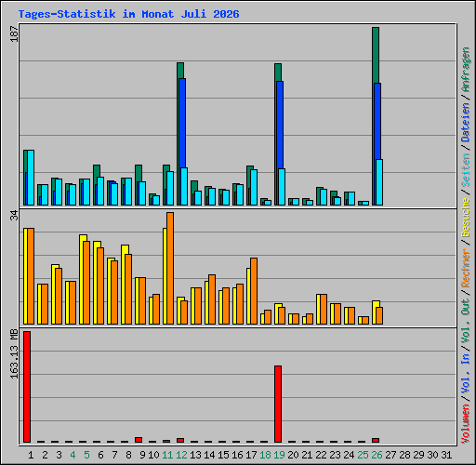Select the Seiten legend label

coord(466,170)
